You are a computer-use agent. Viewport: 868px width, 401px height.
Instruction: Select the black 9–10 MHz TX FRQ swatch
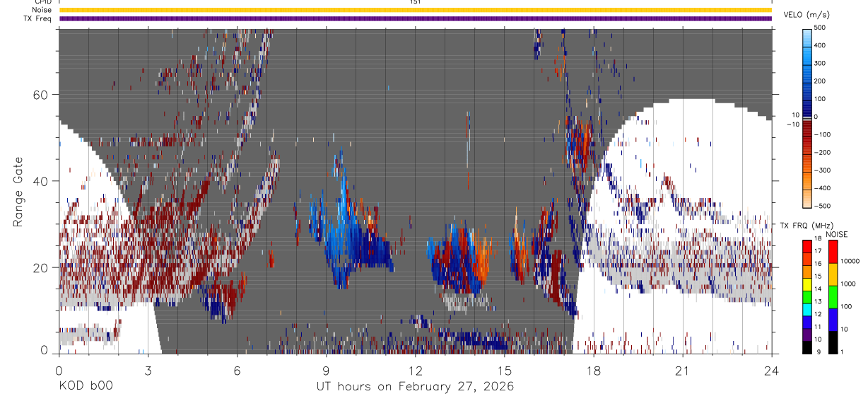pyautogui.click(x=807, y=348)
